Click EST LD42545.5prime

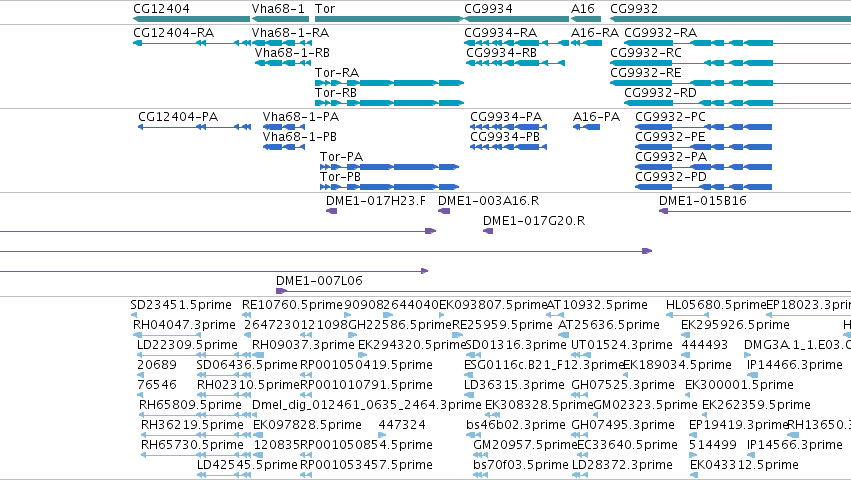pyautogui.click(x=247, y=465)
